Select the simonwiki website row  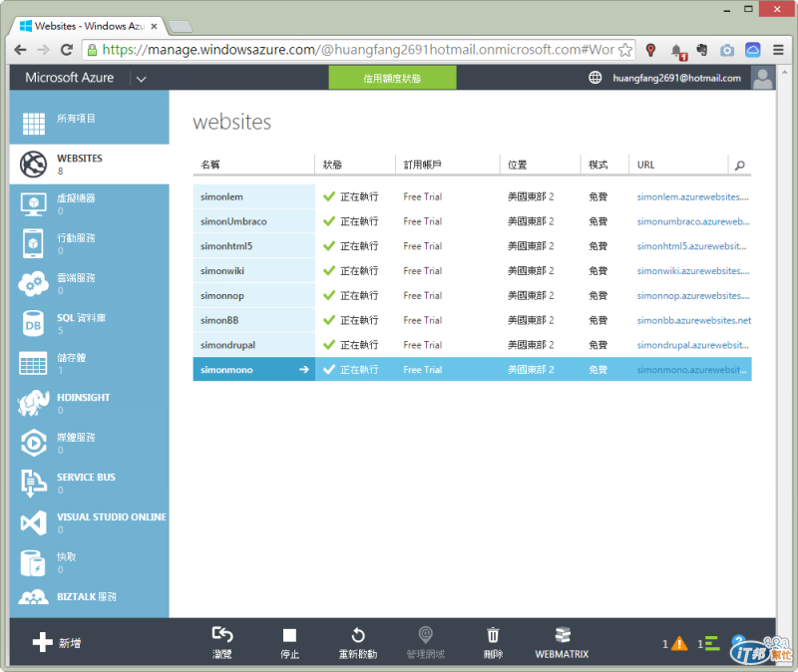tap(472, 270)
